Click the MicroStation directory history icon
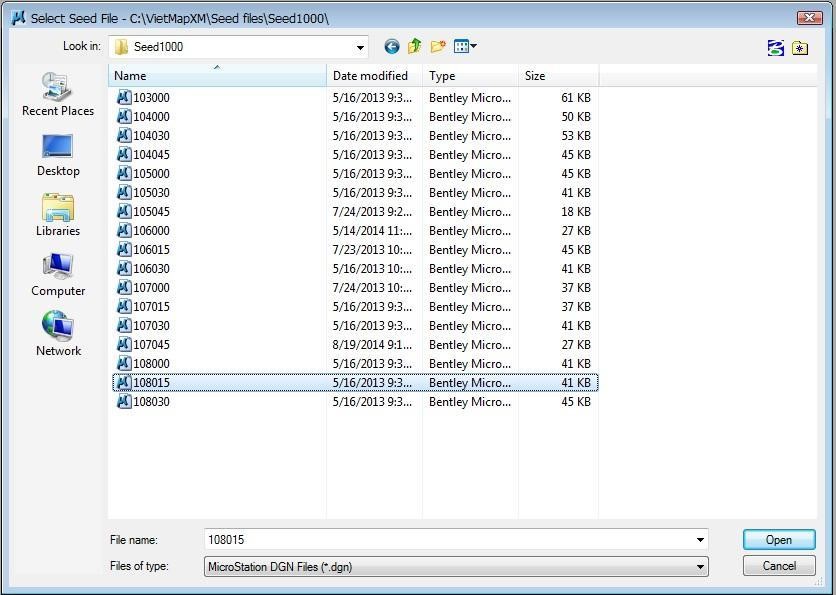 click(x=776, y=47)
